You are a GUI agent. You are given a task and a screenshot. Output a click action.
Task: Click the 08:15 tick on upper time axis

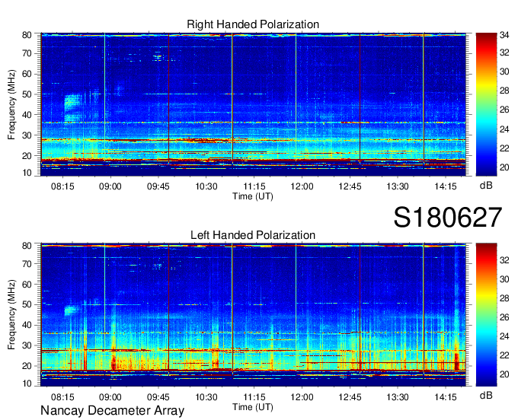62,186
